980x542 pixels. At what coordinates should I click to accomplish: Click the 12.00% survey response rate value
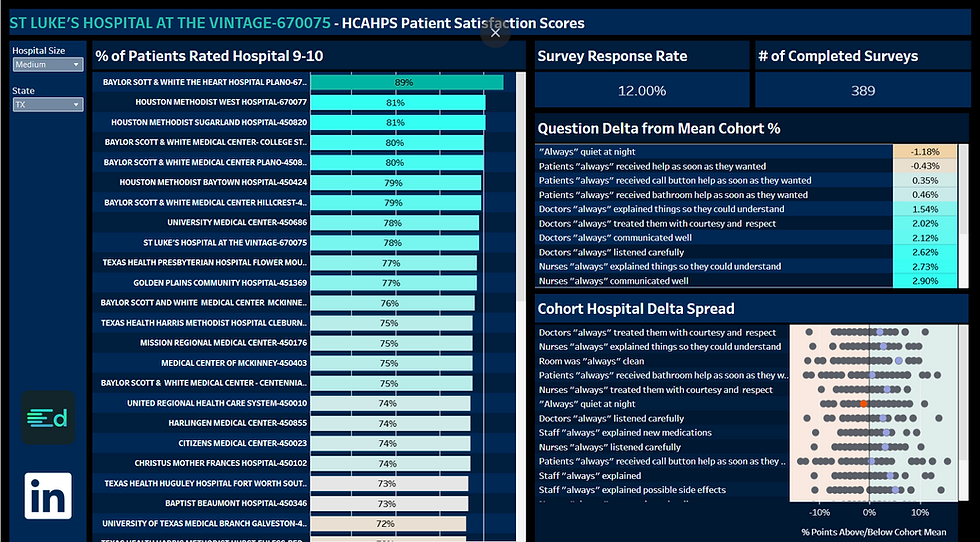click(642, 91)
